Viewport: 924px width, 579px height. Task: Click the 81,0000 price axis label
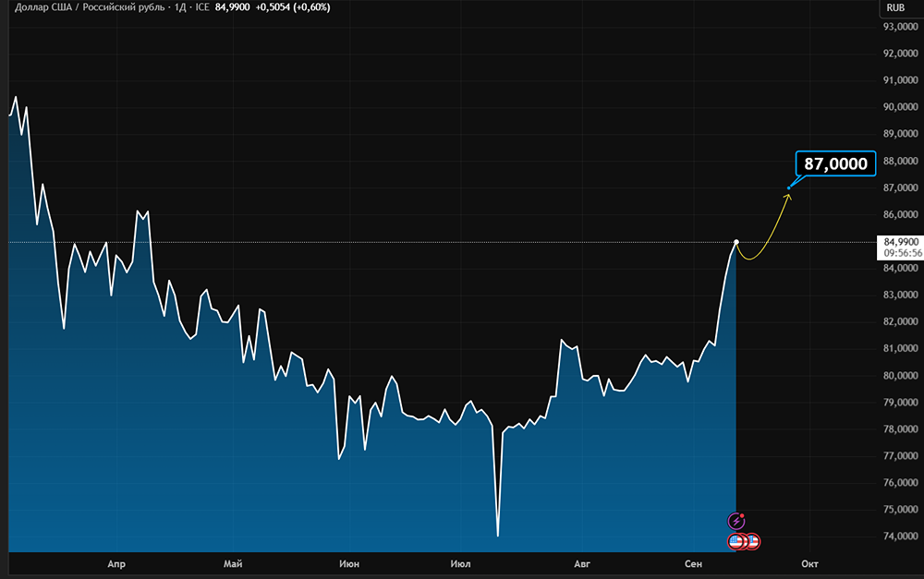[x=900, y=348]
